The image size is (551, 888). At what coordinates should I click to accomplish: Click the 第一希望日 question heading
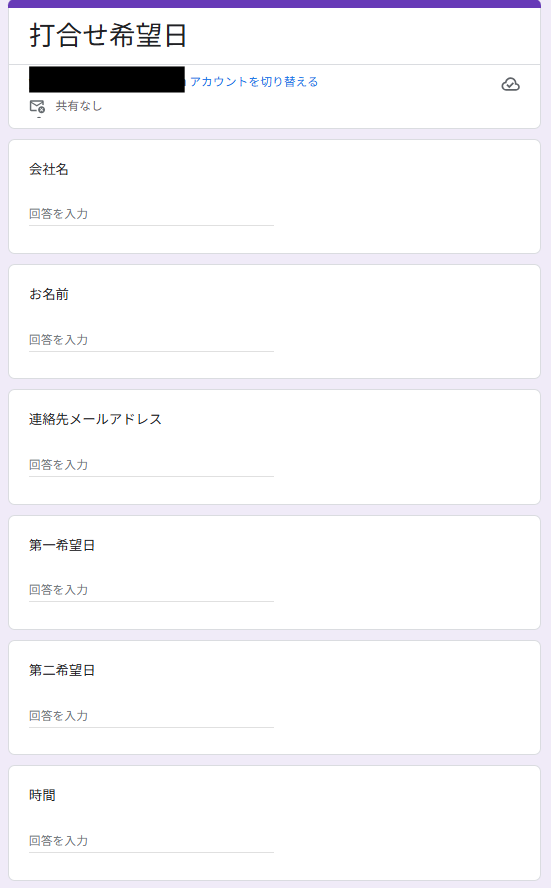coord(62,545)
